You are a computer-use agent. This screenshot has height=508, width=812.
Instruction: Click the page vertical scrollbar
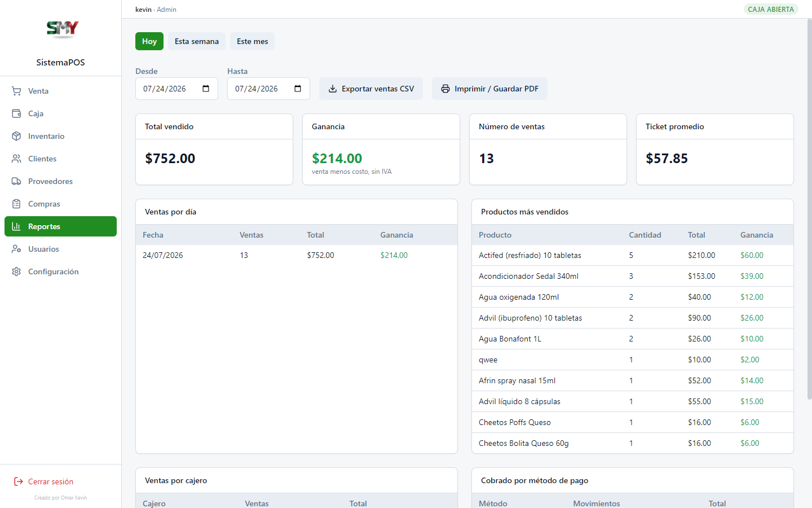point(809,209)
